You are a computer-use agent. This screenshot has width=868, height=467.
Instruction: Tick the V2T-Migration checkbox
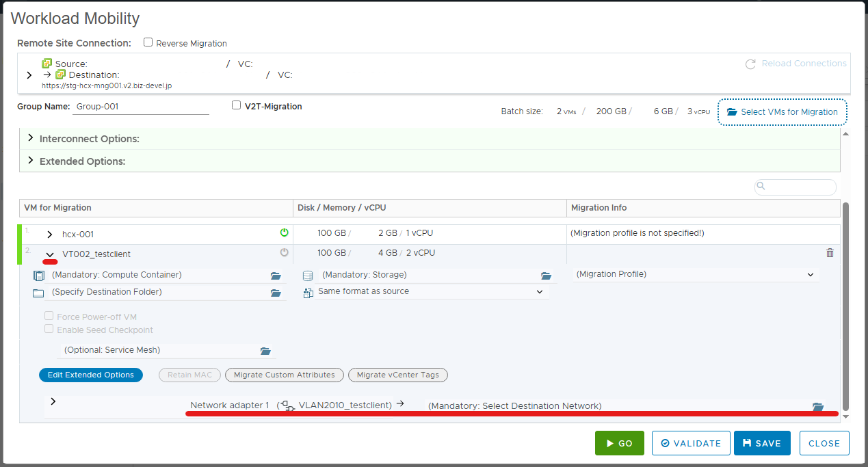(x=237, y=105)
